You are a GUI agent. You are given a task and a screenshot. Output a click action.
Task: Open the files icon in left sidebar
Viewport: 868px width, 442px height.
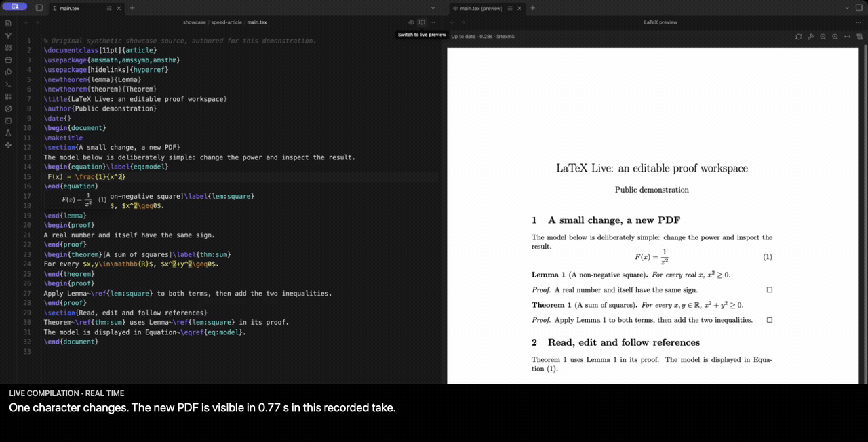pos(8,23)
